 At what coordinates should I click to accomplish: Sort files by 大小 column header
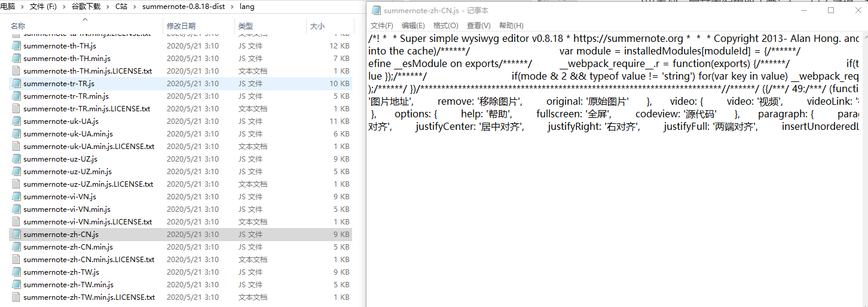[x=317, y=26]
